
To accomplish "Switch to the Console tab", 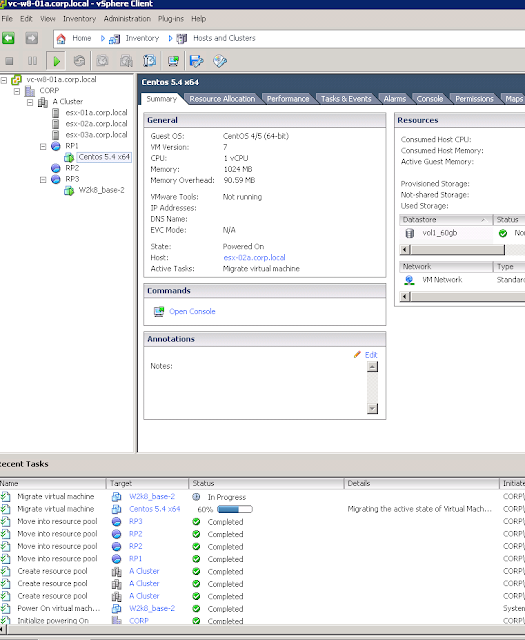I will (429, 99).
